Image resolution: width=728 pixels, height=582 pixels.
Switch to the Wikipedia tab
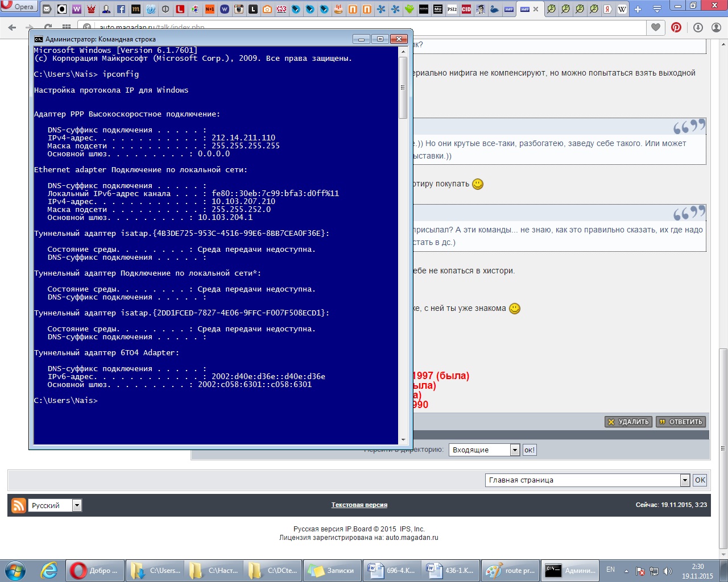[622, 9]
